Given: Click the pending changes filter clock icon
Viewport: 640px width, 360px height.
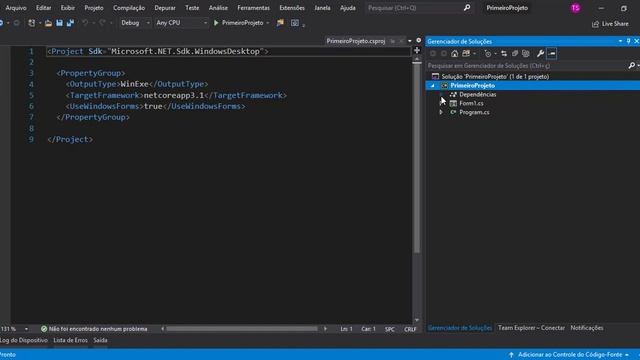Looking at the screenshot, I should (x=488, y=53).
